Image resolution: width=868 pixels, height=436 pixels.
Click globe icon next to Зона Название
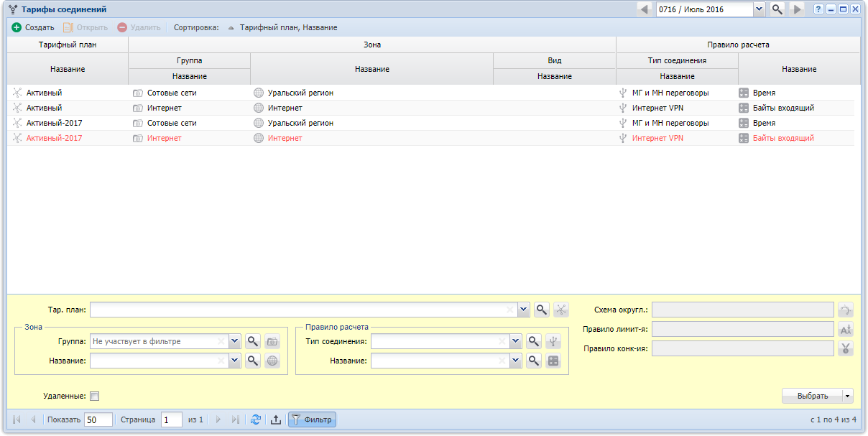(272, 361)
